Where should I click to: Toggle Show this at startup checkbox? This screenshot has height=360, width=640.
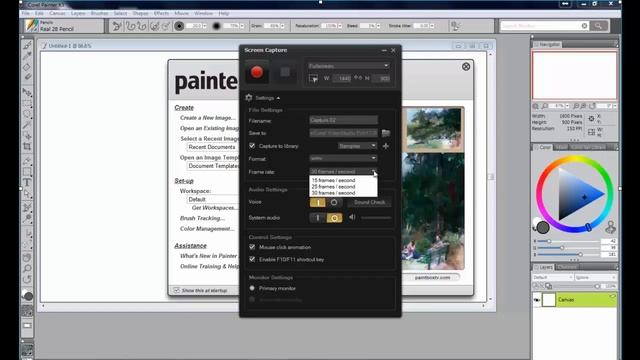[176, 290]
